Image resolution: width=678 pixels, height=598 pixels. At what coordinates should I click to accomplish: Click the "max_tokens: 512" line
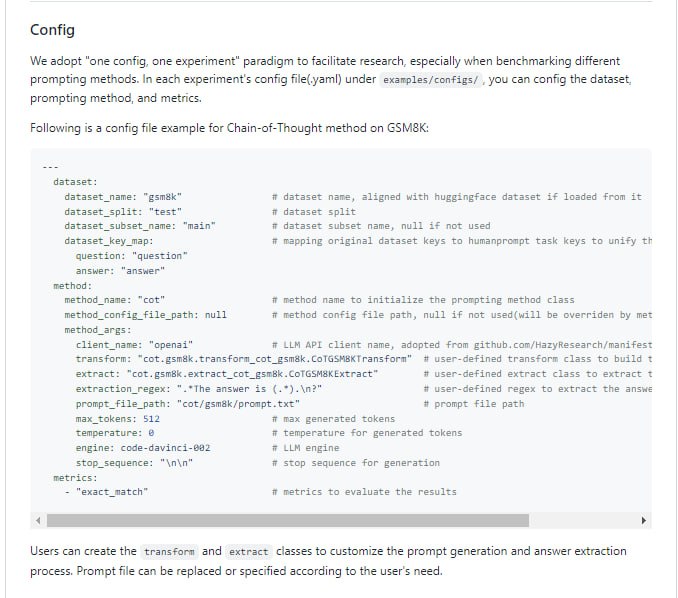[x=118, y=418]
